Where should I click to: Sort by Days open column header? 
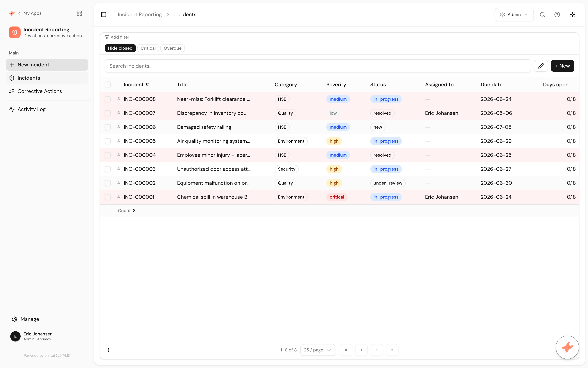coord(555,84)
